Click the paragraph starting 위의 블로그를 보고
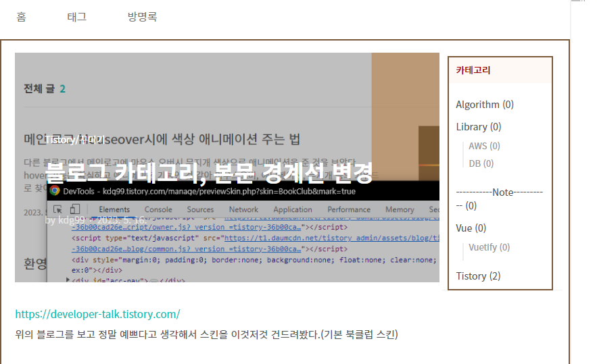597x364 pixels. point(206,334)
